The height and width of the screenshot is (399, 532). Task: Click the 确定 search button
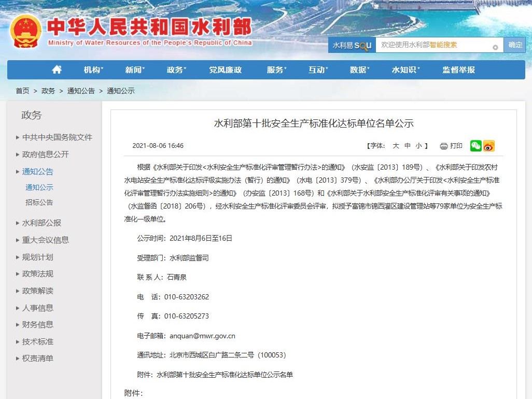click(515, 45)
